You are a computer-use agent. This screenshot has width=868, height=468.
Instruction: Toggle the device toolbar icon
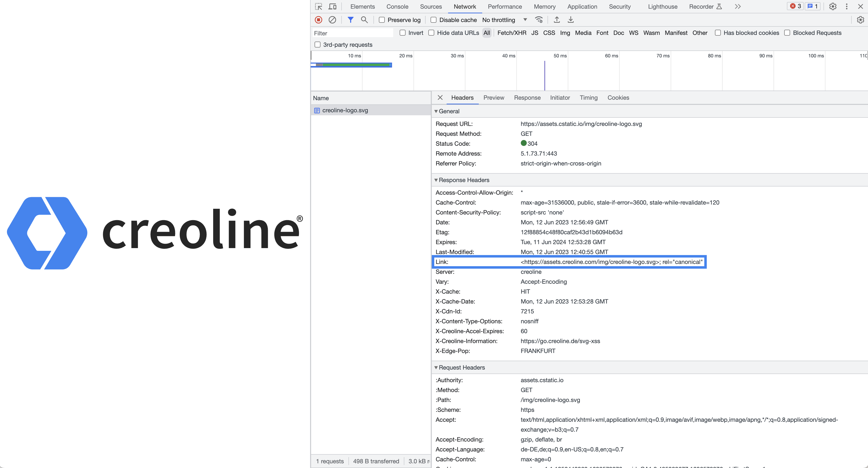(x=332, y=6)
